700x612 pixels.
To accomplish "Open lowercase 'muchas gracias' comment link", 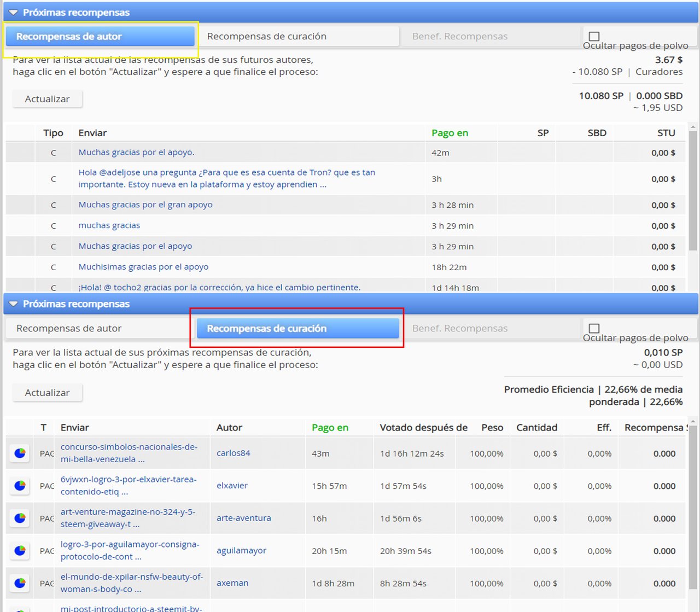I will pos(109,225).
